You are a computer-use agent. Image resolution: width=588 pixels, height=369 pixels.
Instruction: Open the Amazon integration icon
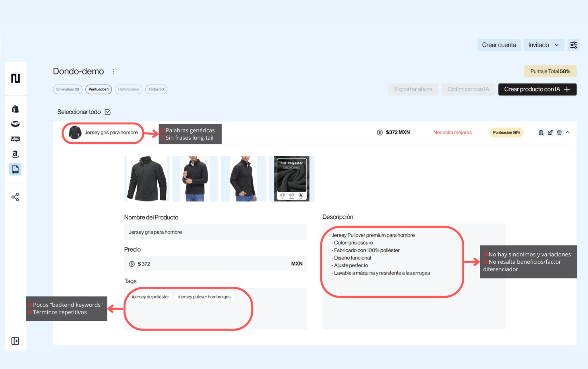[x=15, y=154]
